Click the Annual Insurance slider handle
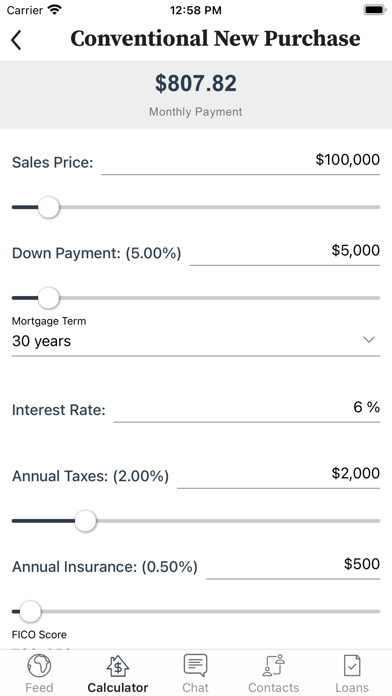 30,612
